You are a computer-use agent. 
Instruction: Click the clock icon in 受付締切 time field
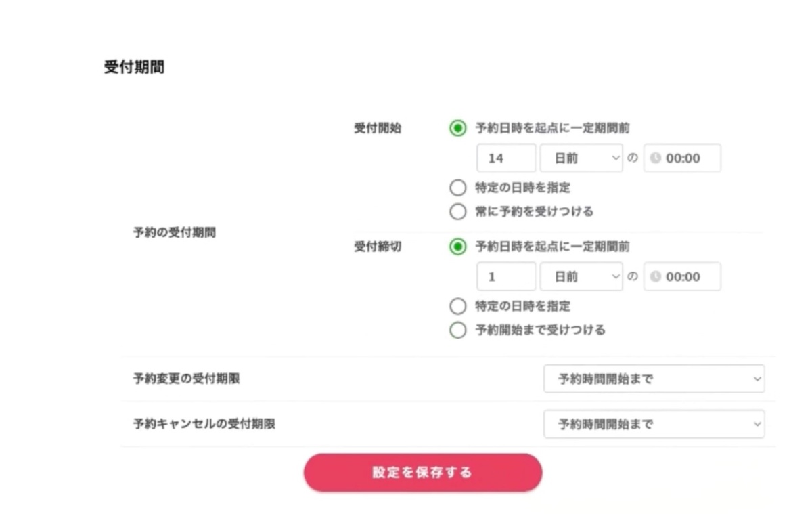(655, 277)
